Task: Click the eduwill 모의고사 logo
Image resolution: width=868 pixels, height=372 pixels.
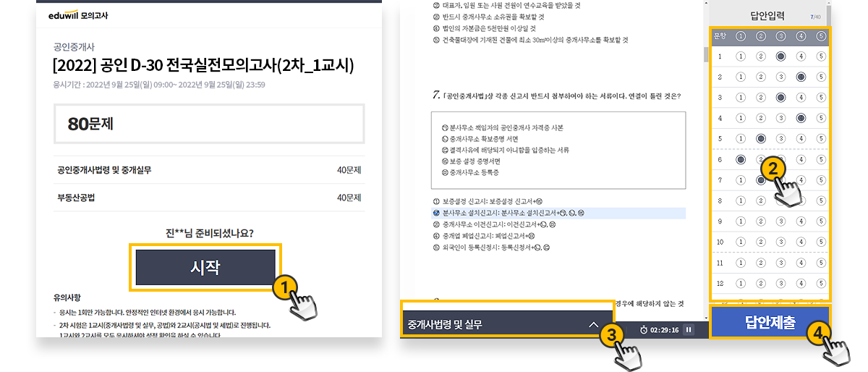Action: [x=80, y=14]
